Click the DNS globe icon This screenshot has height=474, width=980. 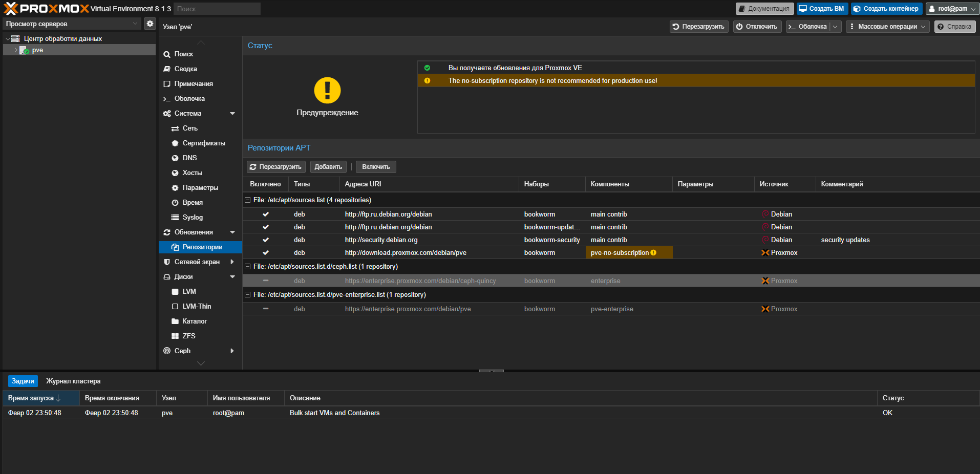(x=175, y=158)
